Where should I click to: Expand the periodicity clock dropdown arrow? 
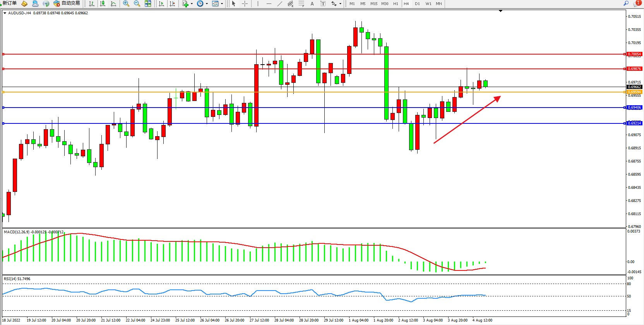(x=207, y=4)
